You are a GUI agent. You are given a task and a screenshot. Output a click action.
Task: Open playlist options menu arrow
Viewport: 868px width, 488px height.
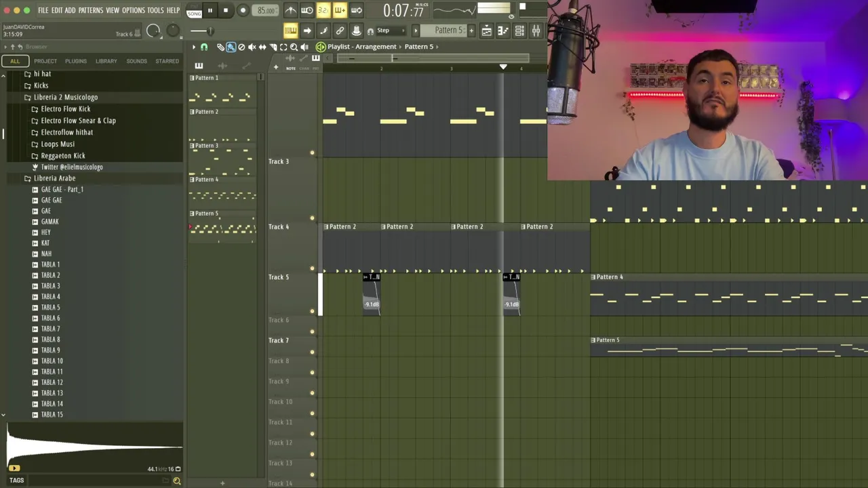(x=193, y=47)
